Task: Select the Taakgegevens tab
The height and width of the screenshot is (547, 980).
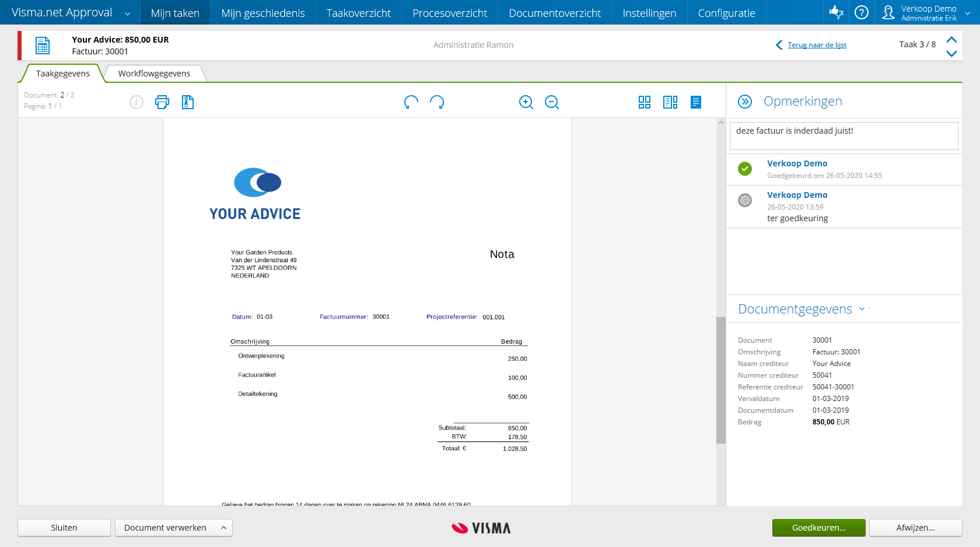Action: [x=62, y=74]
